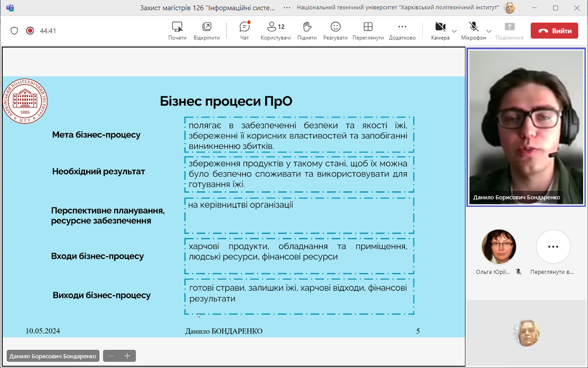Zoom in the shared slide
Image resolution: width=588 pixels, height=368 pixels.
pyautogui.click(x=127, y=356)
